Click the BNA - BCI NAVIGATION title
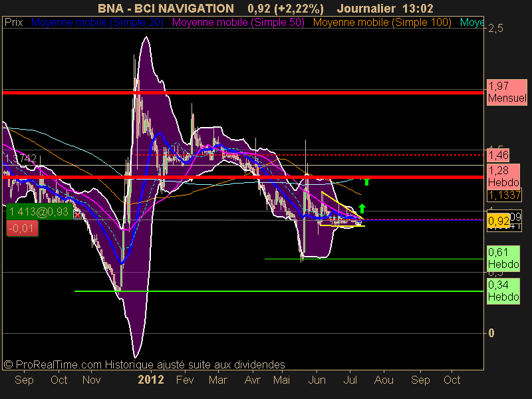Image resolution: width=532 pixels, height=399 pixels. pyautogui.click(x=166, y=9)
